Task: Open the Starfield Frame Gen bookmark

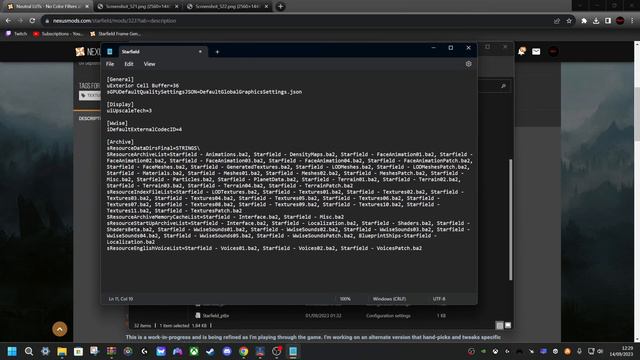Action: click(115, 34)
